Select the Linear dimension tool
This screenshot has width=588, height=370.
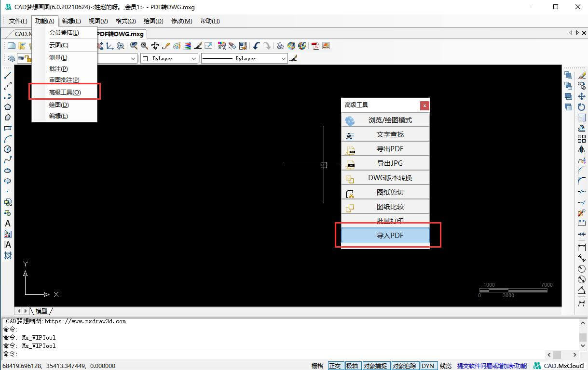[x=582, y=247]
